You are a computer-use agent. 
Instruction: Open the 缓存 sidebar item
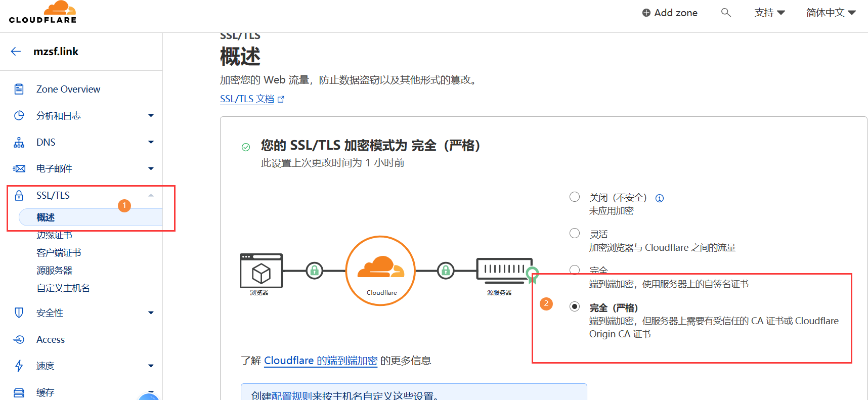[46, 392]
